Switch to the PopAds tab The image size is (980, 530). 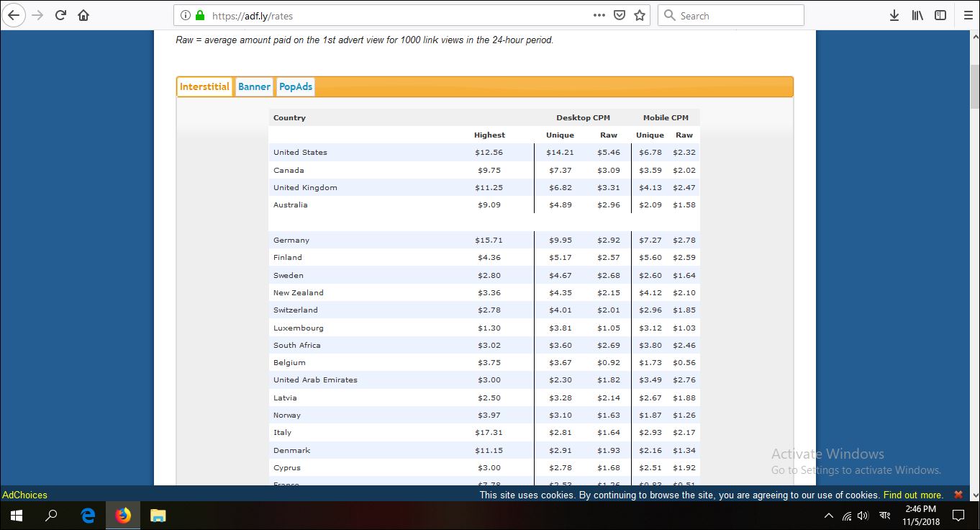[x=295, y=86]
